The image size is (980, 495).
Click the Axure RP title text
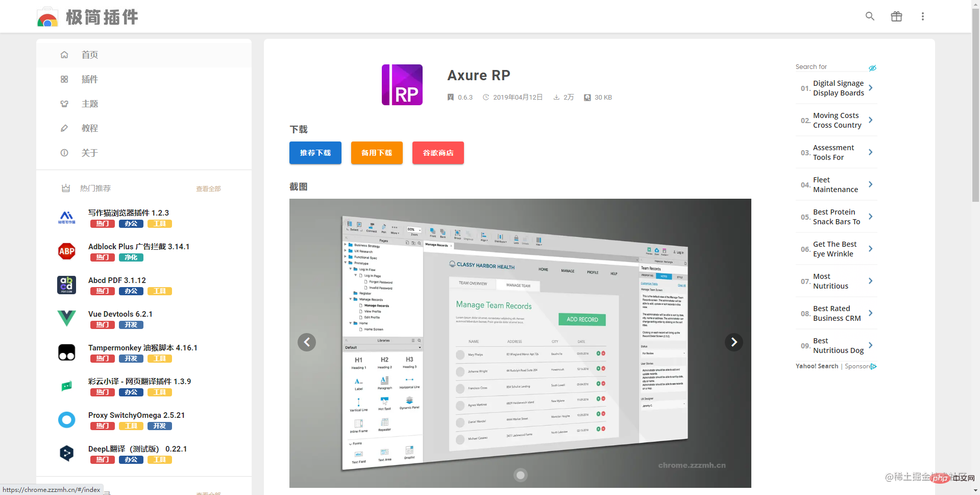pos(479,75)
